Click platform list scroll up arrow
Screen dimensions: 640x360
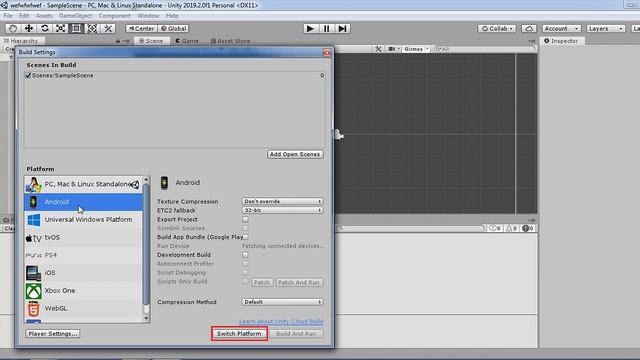(146, 180)
